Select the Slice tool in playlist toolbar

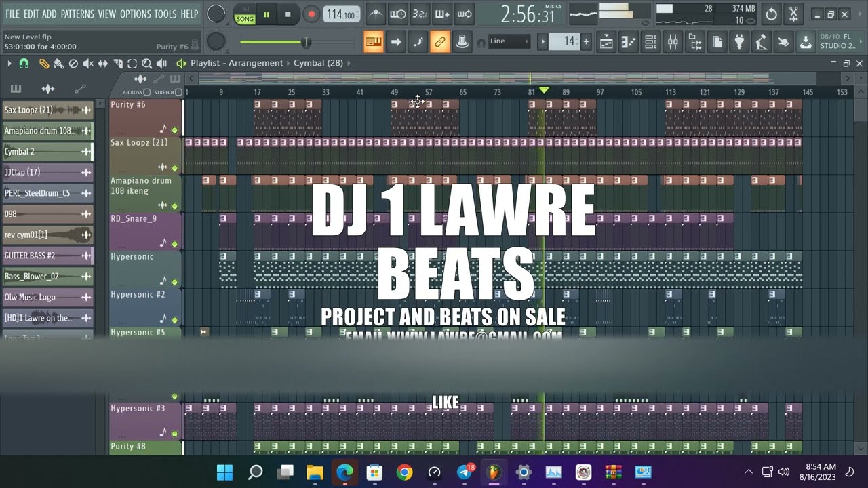(x=118, y=63)
